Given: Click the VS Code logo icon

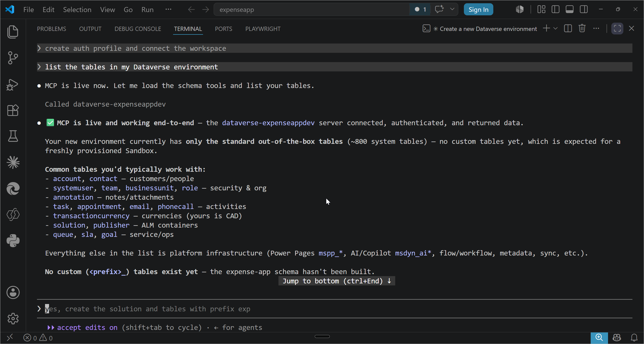Looking at the screenshot, I should [10, 10].
